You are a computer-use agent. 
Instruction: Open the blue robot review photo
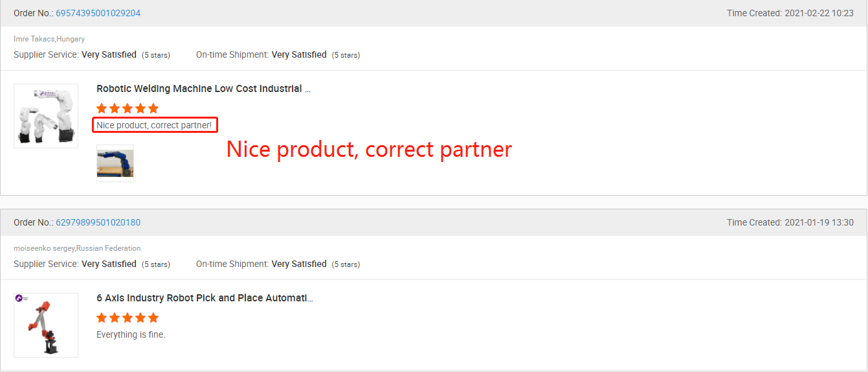tap(115, 163)
